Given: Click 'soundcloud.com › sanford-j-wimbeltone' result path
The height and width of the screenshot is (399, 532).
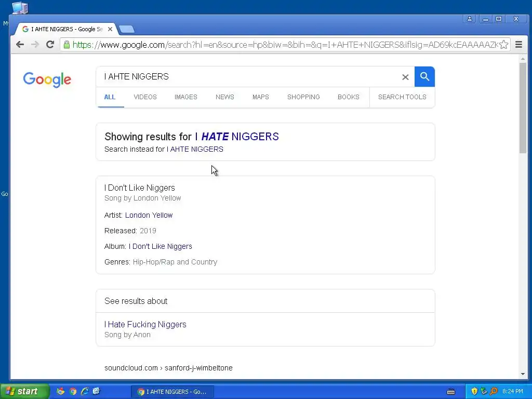Looking at the screenshot, I should point(168,368).
